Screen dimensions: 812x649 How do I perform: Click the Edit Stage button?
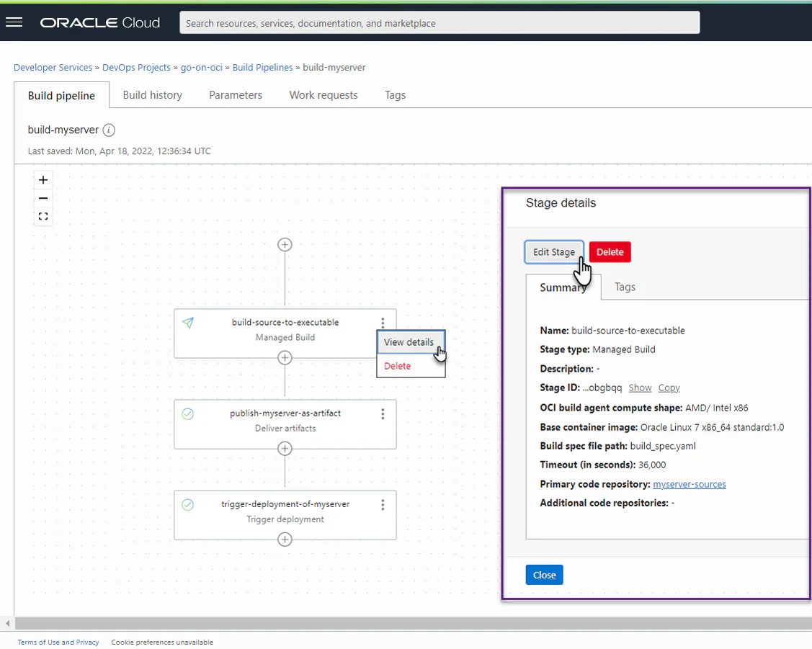click(554, 252)
